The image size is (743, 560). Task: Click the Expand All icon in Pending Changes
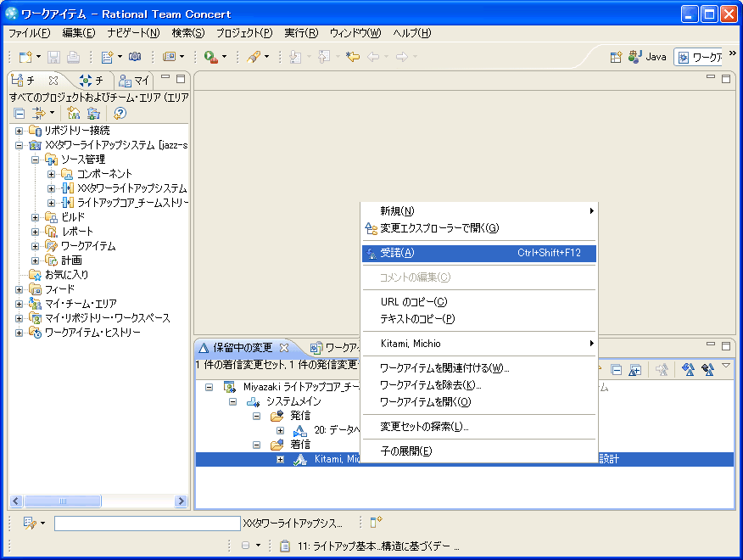click(635, 370)
